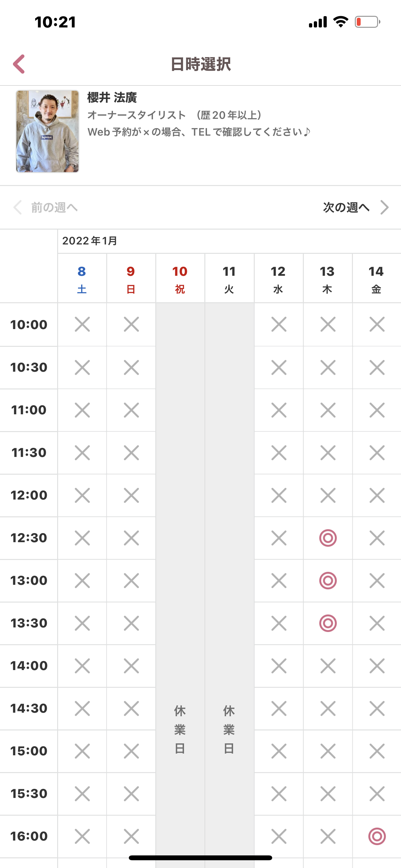The height and width of the screenshot is (868, 401).
Task: Tap the unavailable X for Saturday 8 at 10:00
Action: [x=82, y=325]
